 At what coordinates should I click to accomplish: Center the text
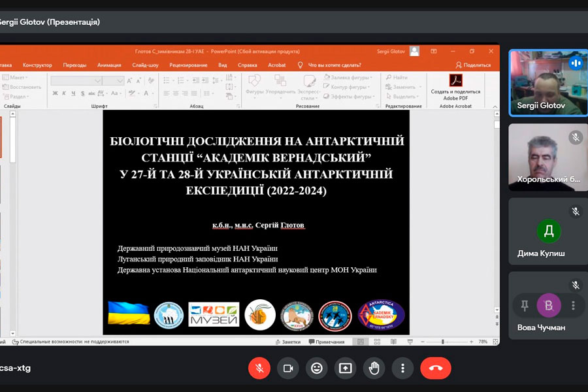coord(176,93)
